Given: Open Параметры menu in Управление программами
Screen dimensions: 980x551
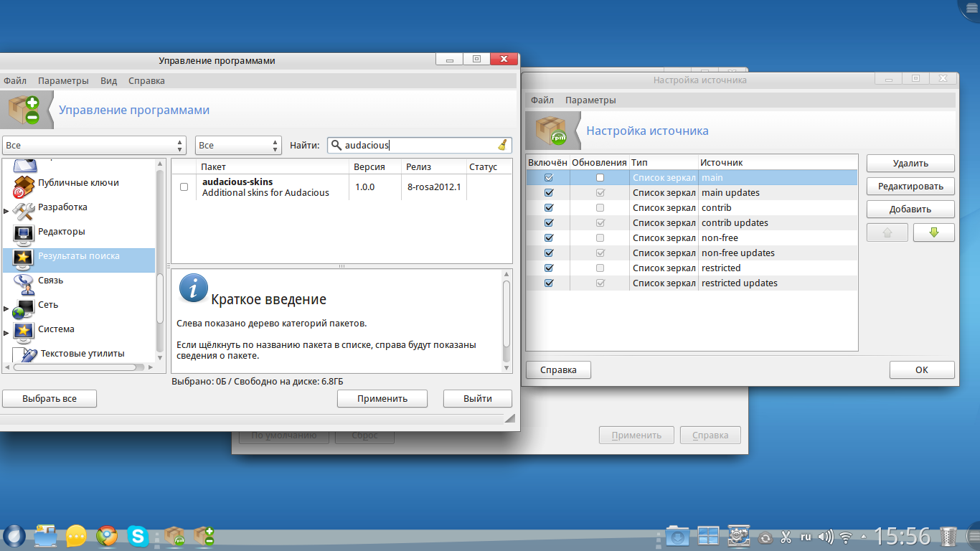Looking at the screenshot, I should click(x=63, y=80).
